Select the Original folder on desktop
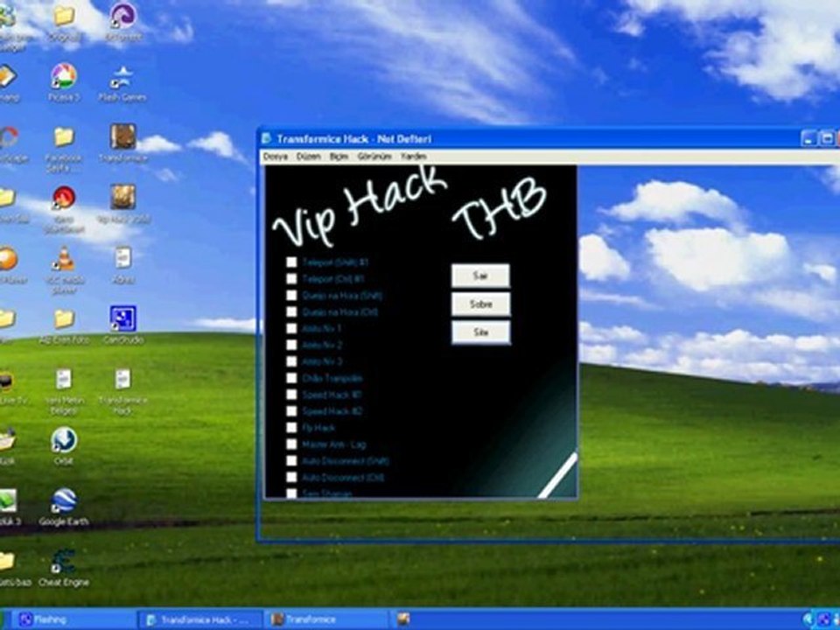 point(64,22)
